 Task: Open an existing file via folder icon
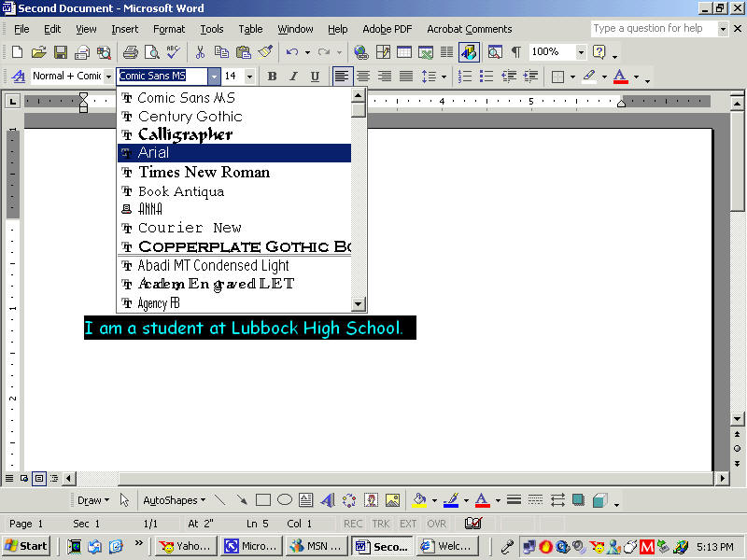38,52
